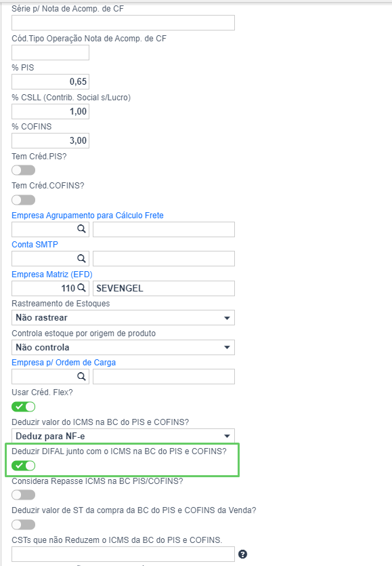The image size is (392, 566).
Task: Open Deduzir valor do ICMS na BC dropdown
Action: pos(123,436)
